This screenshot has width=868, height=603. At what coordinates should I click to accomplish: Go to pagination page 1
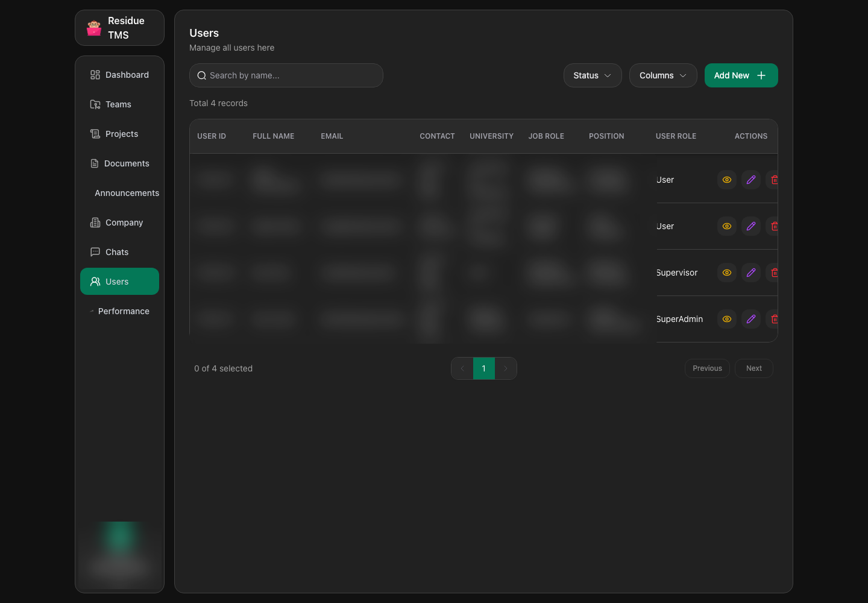point(484,368)
